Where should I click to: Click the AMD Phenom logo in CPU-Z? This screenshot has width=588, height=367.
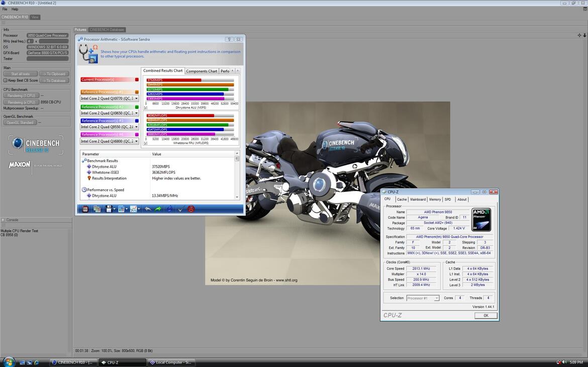click(x=481, y=219)
